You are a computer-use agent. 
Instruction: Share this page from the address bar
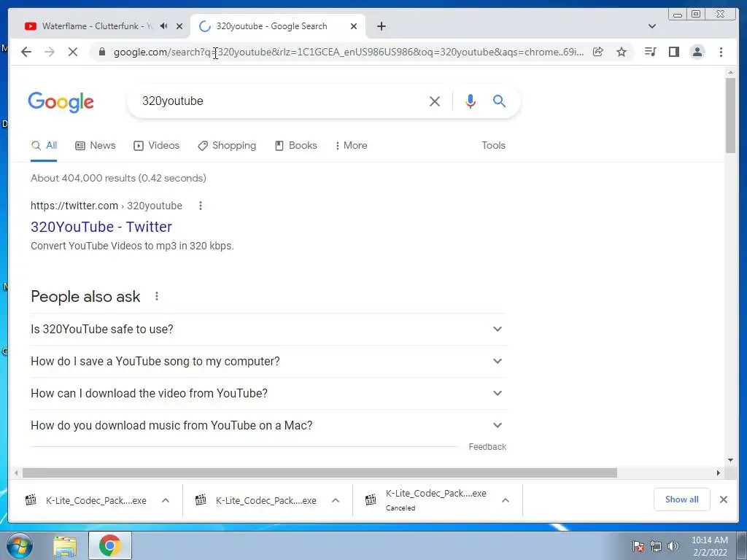tap(598, 52)
